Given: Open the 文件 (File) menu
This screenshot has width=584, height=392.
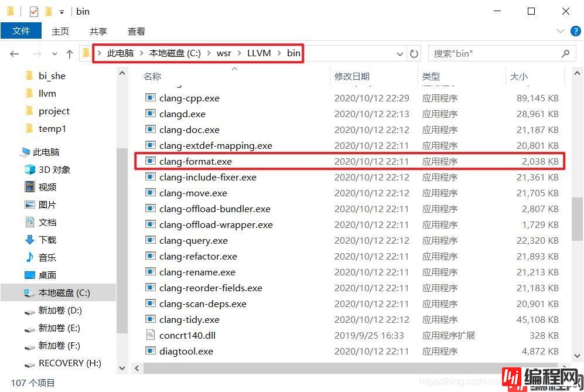Looking at the screenshot, I should click(22, 31).
